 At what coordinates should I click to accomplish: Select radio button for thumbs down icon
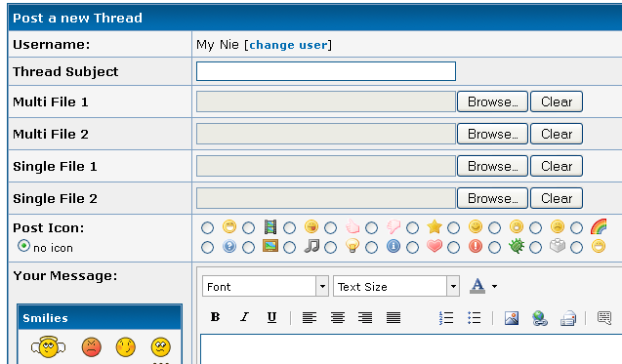(371, 228)
